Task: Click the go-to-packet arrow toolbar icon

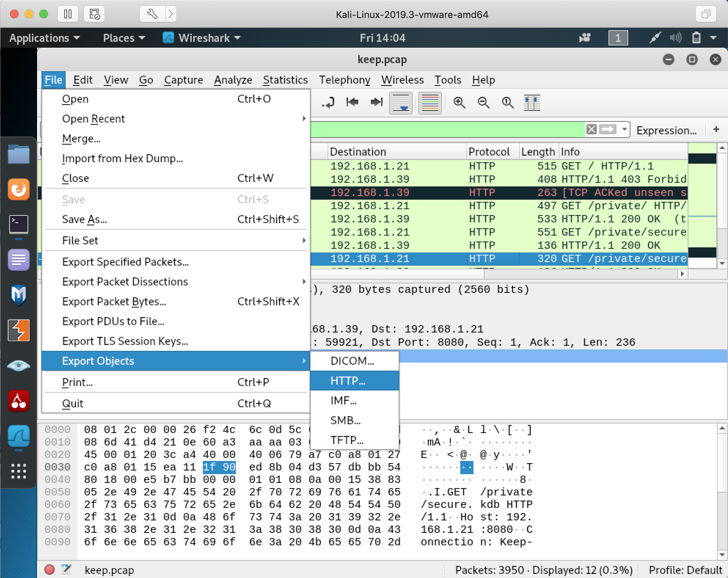Action: [328, 103]
